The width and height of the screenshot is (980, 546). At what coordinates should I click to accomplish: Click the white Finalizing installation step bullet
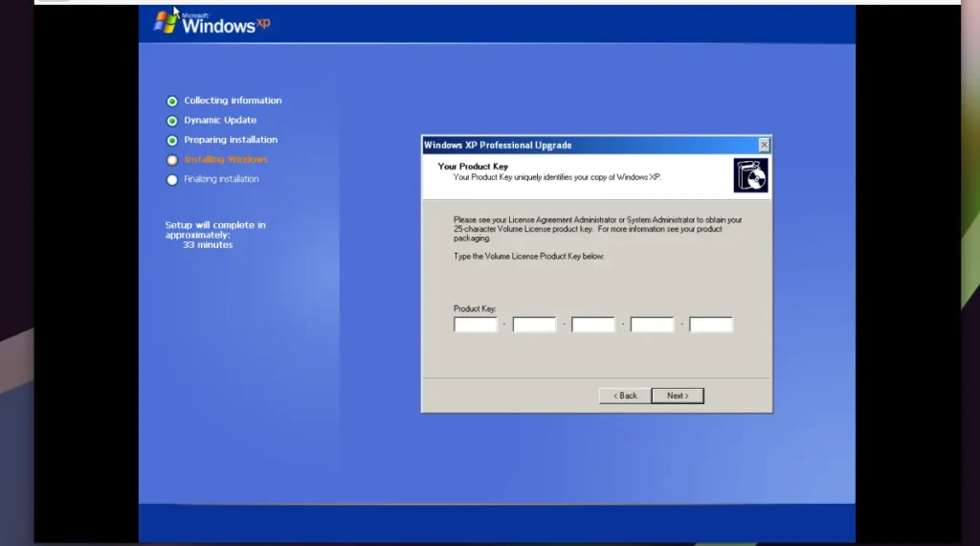click(x=172, y=179)
